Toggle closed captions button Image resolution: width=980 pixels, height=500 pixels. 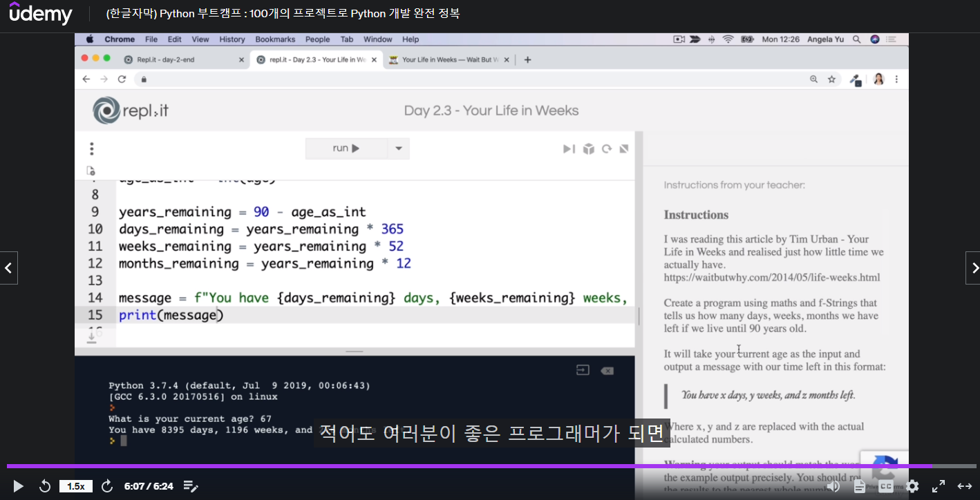click(886, 486)
